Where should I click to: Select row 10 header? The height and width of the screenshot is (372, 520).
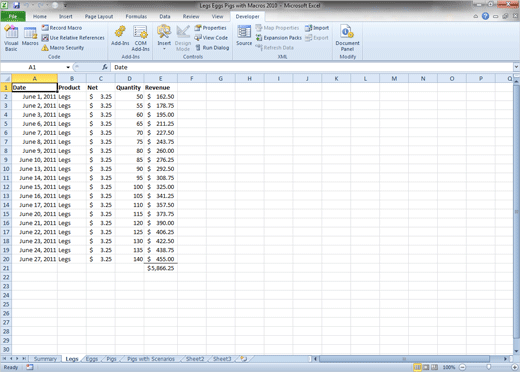pos(6,169)
